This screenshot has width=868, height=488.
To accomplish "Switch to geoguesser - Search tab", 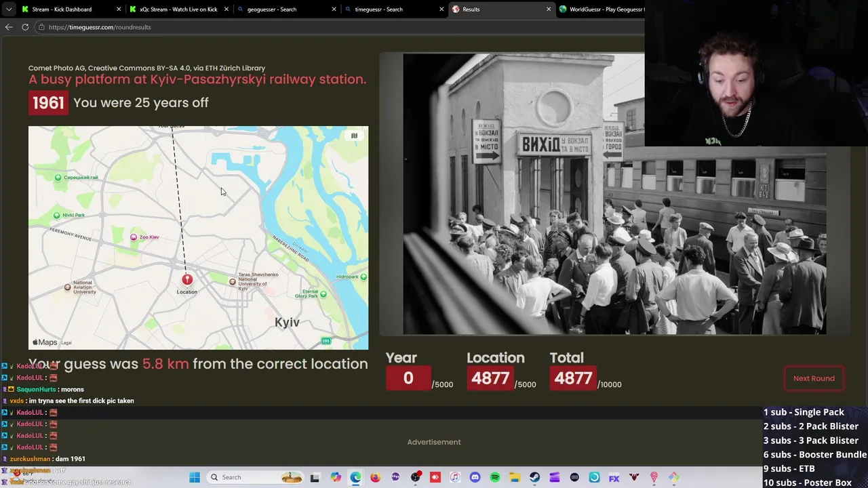I will [271, 9].
